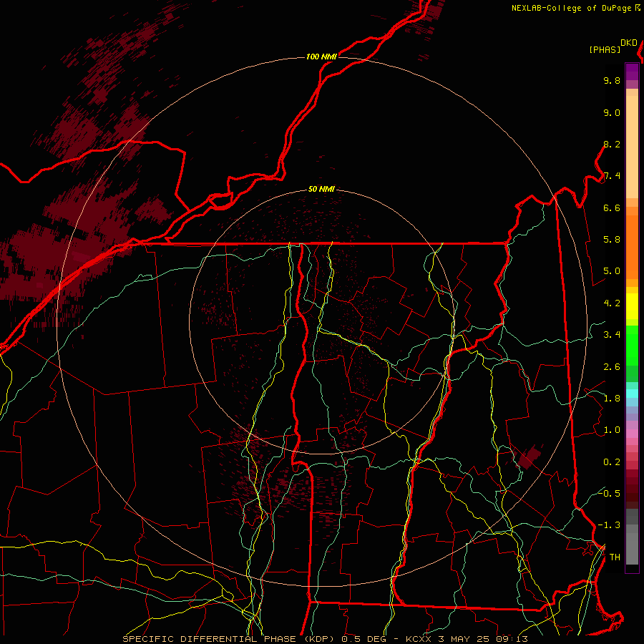Click the 5.0 legend value
This screenshot has height=644, width=644.
pyautogui.click(x=612, y=271)
